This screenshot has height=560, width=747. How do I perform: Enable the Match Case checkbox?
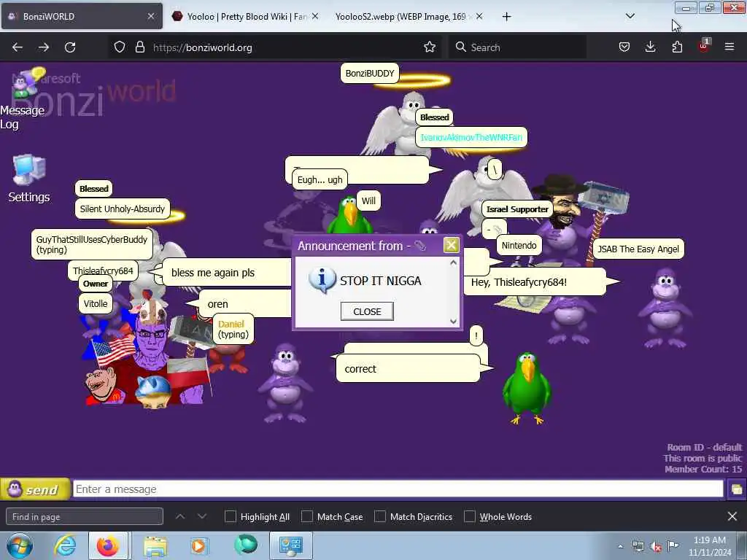(307, 517)
